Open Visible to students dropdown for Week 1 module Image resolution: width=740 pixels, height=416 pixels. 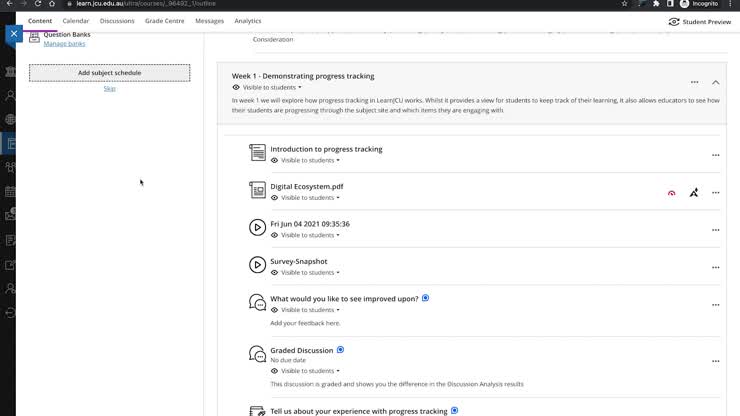[x=272, y=87]
